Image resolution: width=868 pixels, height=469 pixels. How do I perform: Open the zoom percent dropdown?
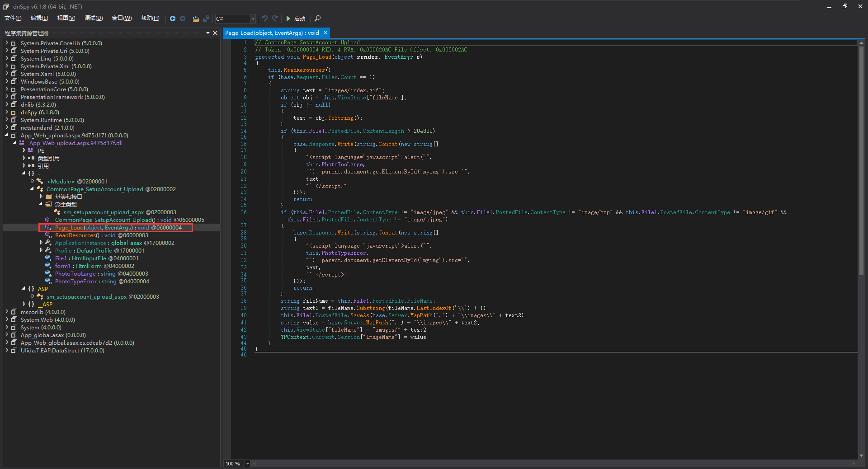(x=247, y=464)
